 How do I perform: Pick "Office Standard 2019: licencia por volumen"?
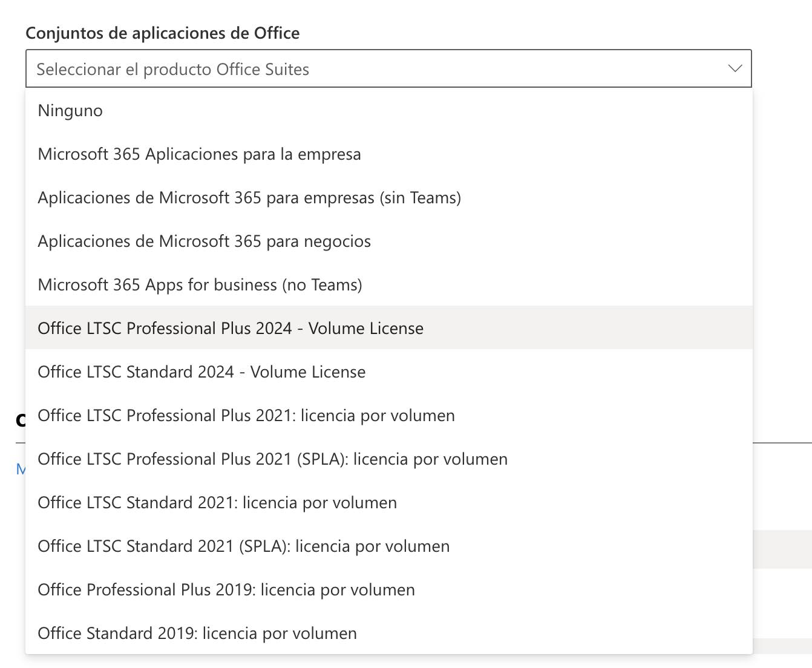pos(197,633)
